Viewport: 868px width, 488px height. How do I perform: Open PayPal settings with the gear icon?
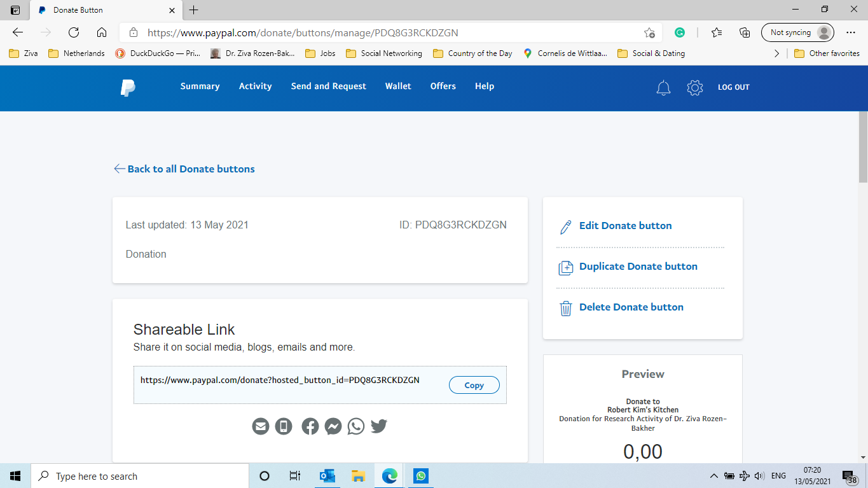click(695, 88)
